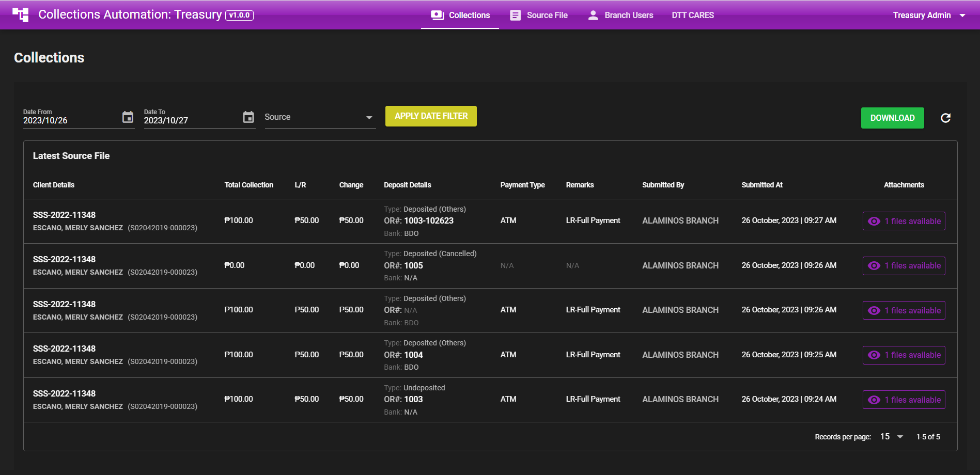Viewport: 980px width, 475px height.
Task: Refresh the collections list
Action: tap(945, 118)
